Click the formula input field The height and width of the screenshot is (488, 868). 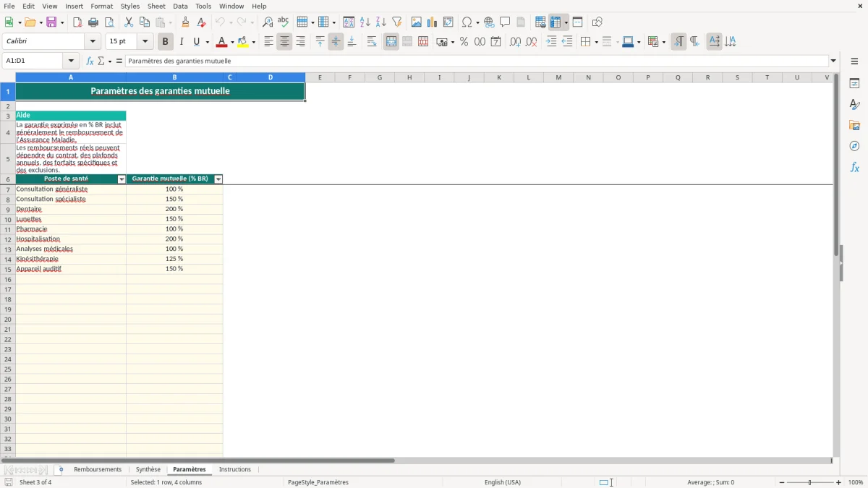[x=477, y=61]
